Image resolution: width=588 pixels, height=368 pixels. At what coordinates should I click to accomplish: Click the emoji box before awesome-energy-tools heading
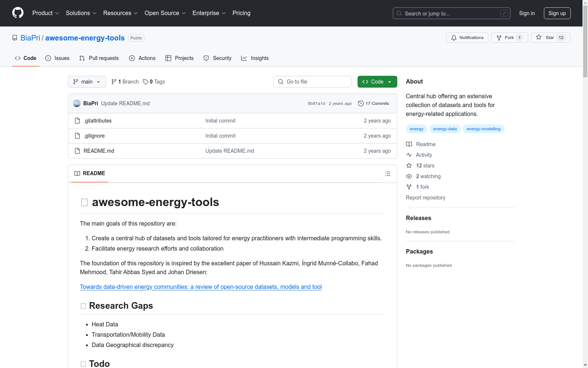pyautogui.click(x=84, y=202)
